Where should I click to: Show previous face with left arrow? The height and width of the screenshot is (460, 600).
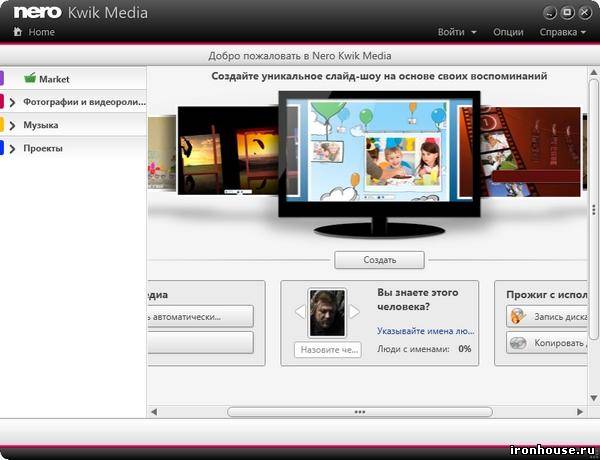tap(300, 312)
